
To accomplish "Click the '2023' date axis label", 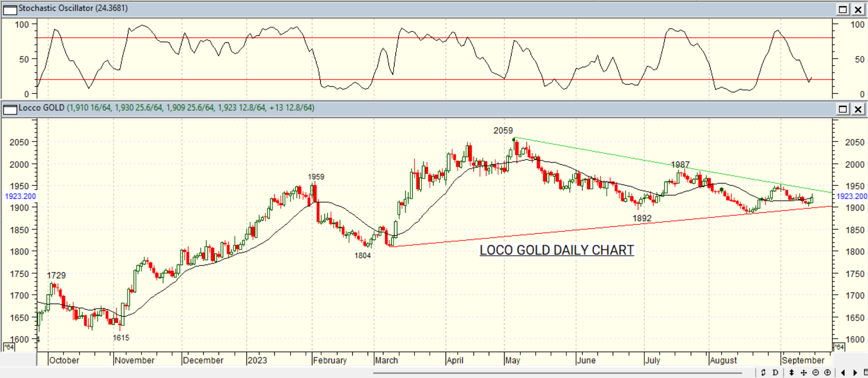I will 257,360.
